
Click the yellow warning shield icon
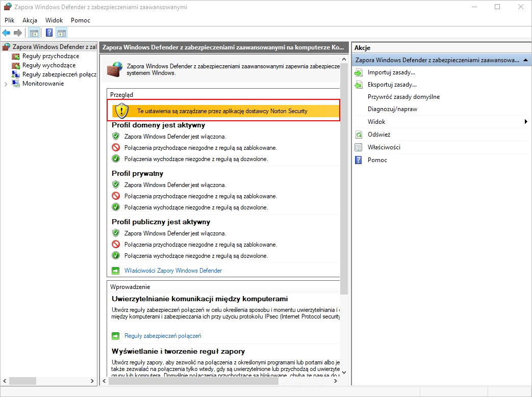(121, 111)
